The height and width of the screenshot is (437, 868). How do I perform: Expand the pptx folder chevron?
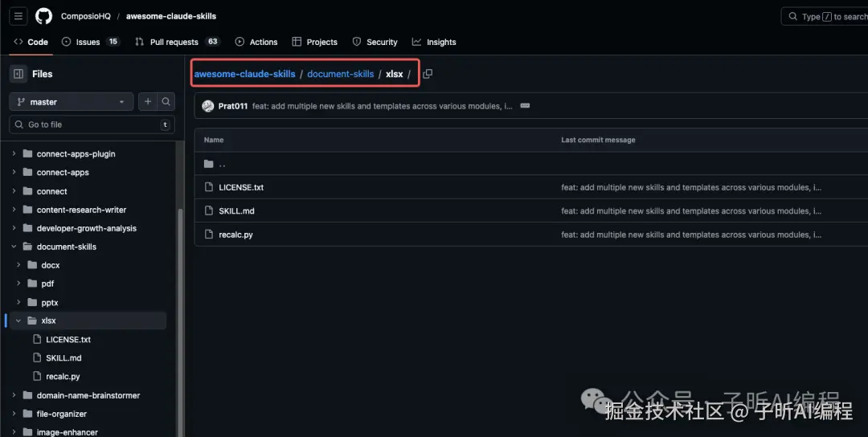pyautogui.click(x=18, y=302)
